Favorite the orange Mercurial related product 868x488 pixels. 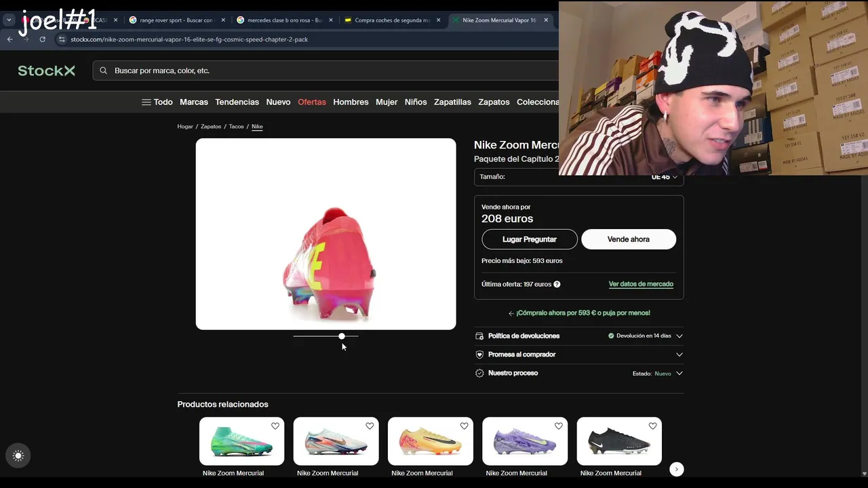[464, 426]
